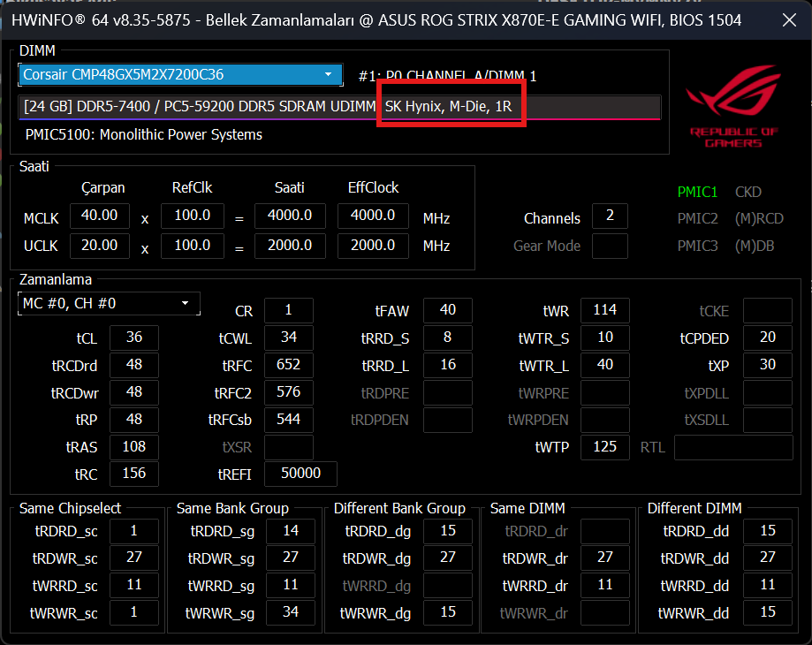The width and height of the screenshot is (812, 645).
Task: Click the tWRWR_dg value 15
Action: tap(447, 613)
